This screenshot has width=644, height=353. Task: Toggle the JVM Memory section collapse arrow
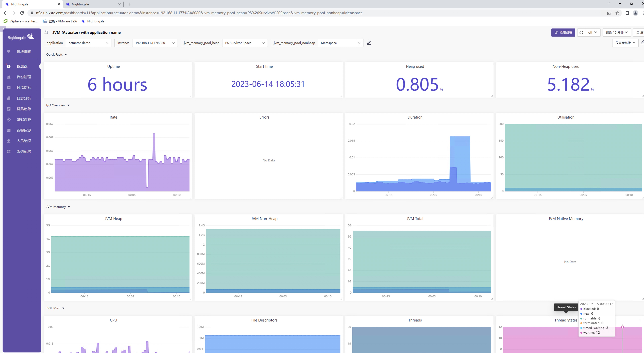[x=69, y=207]
